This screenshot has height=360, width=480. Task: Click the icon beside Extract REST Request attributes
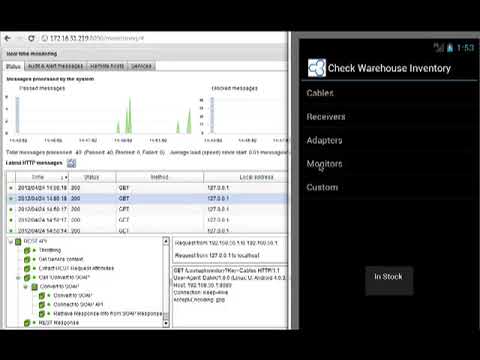point(27,268)
